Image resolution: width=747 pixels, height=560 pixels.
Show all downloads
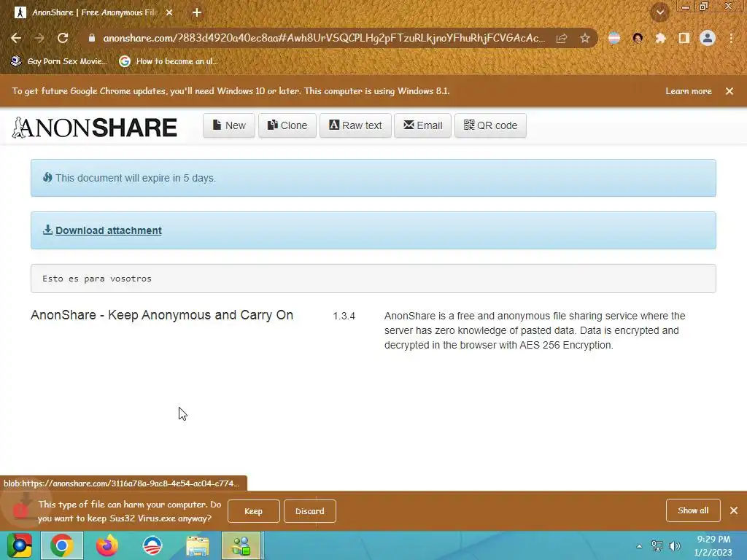(693, 510)
